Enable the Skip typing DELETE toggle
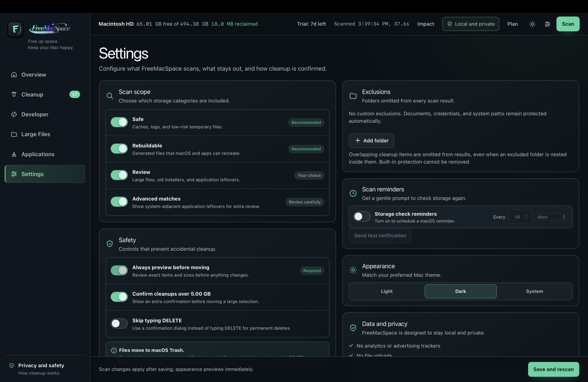Viewport: 588px width, 382px height. tap(119, 323)
